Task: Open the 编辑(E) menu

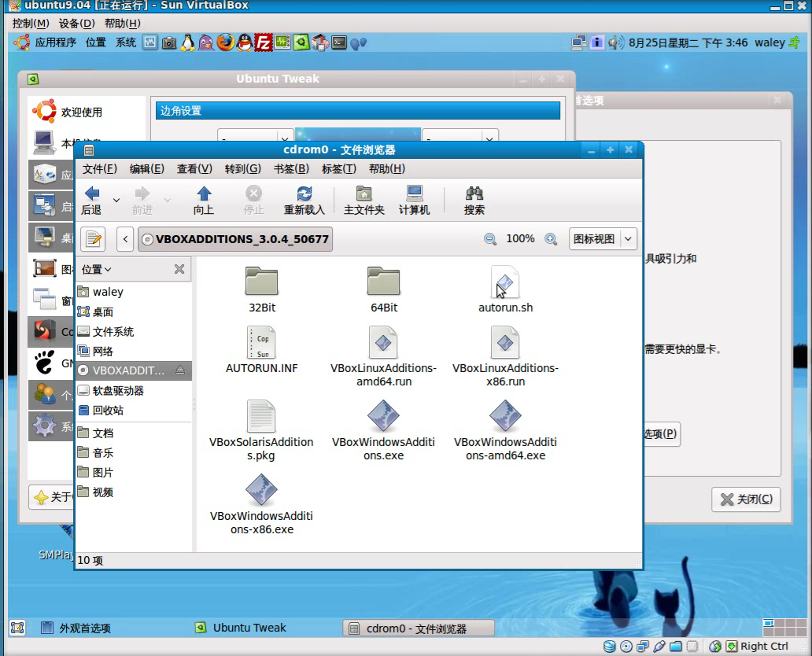Action: point(146,169)
